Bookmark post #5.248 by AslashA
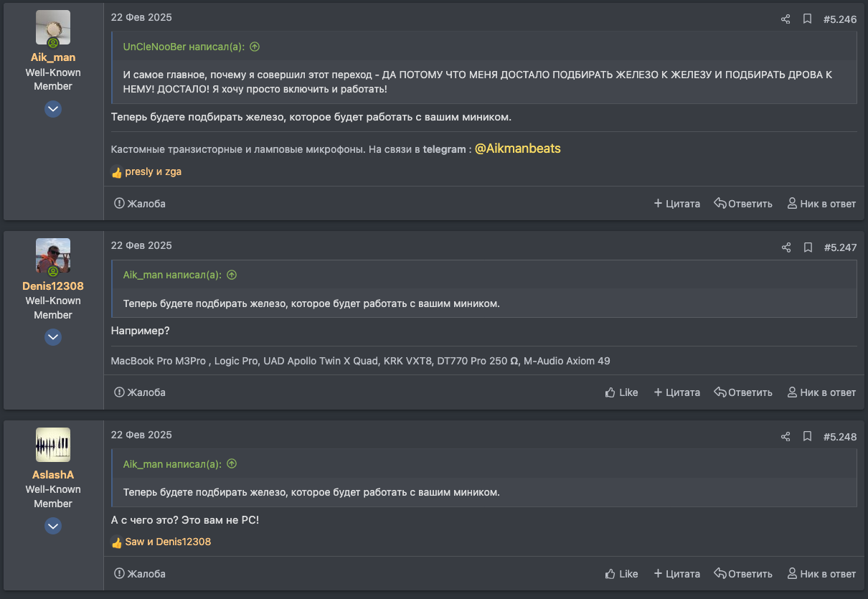This screenshot has width=868, height=599. pyautogui.click(x=807, y=437)
